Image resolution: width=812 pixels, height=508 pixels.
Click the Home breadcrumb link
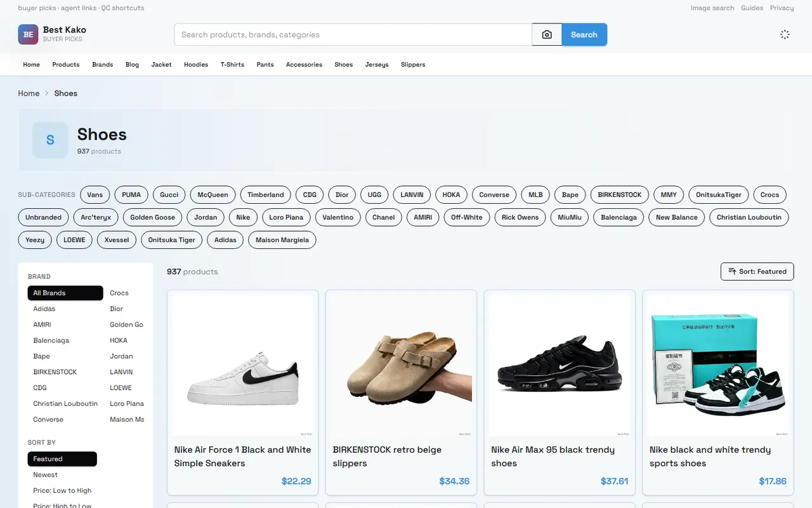29,93
